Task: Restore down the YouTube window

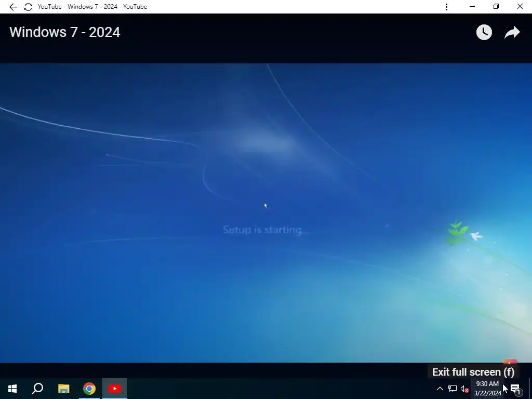Action: tap(496, 6)
